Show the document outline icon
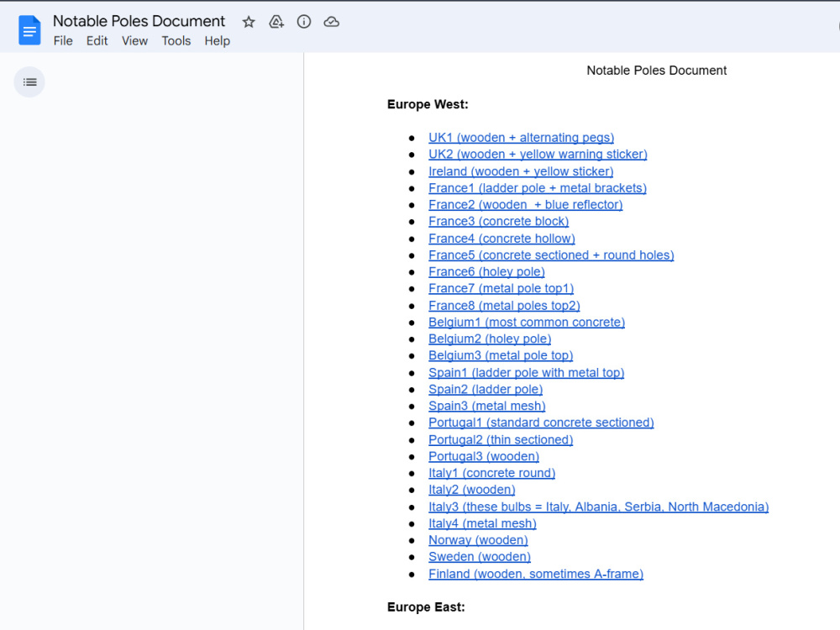Image resolution: width=840 pixels, height=630 pixels. point(29,82)
